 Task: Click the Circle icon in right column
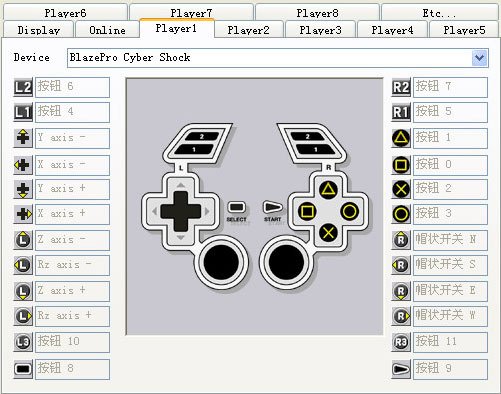click(x=401, y=214)
